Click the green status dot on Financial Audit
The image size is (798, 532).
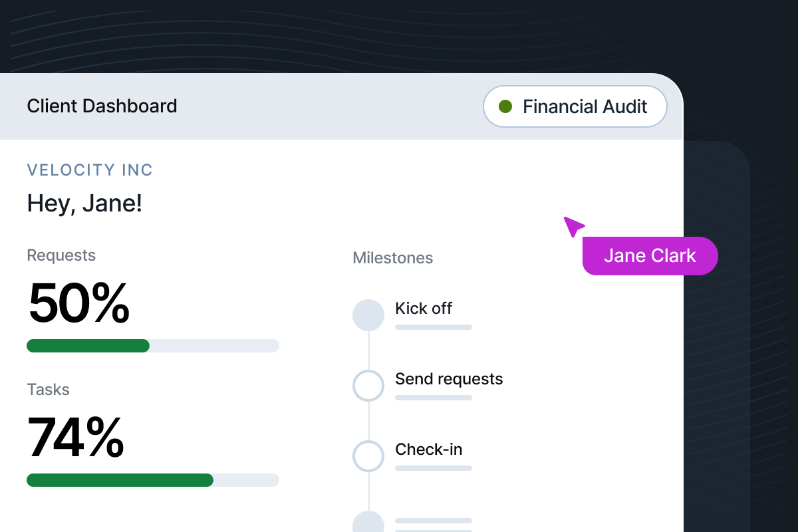tap(506, 106)
